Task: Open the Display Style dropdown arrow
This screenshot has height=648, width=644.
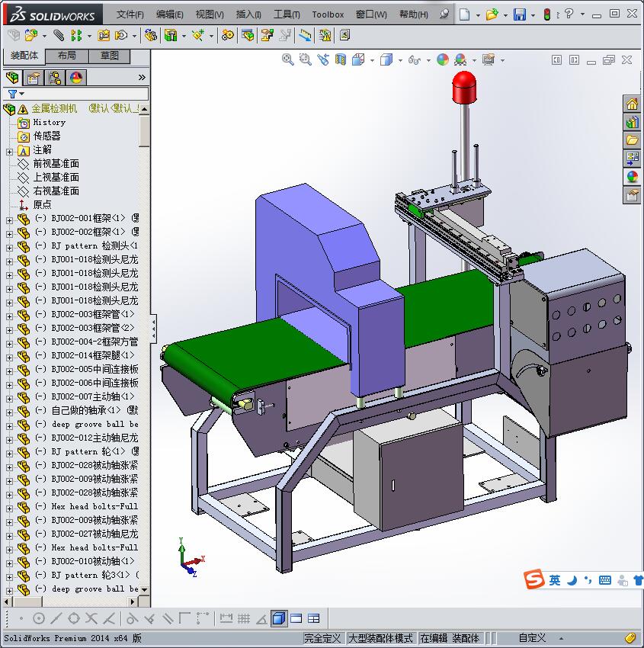Action: pyautogui.click(x=400, y=60)
